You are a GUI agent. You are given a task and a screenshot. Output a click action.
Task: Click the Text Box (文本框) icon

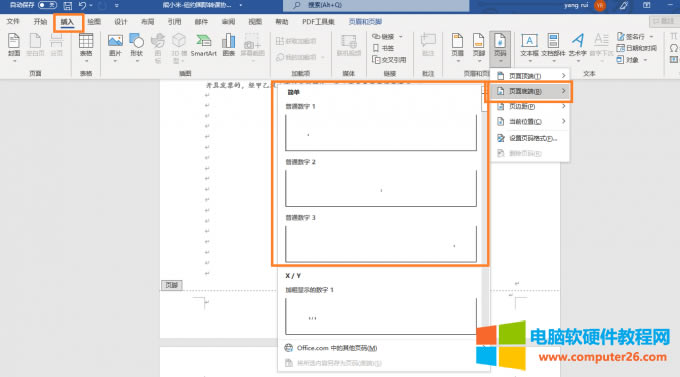click(529, 46)
